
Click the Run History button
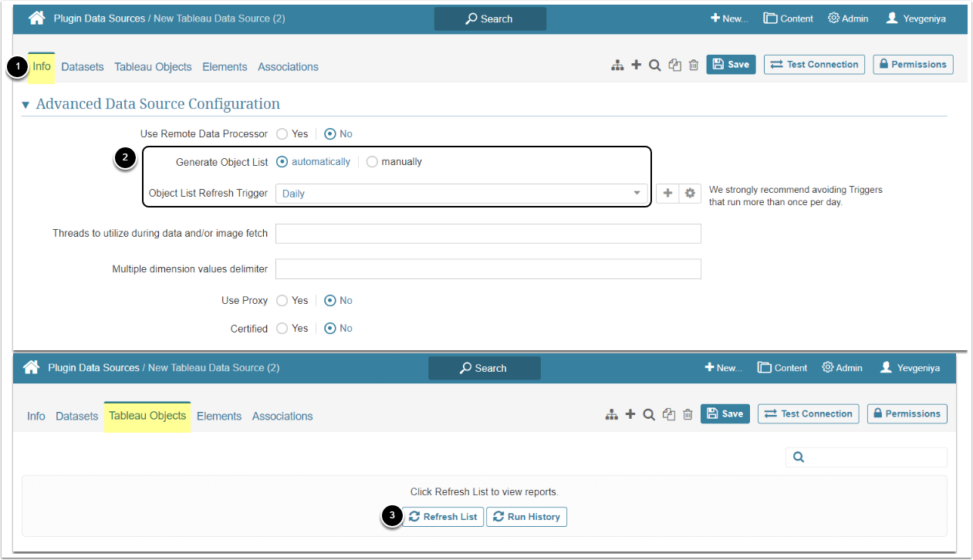526,517
